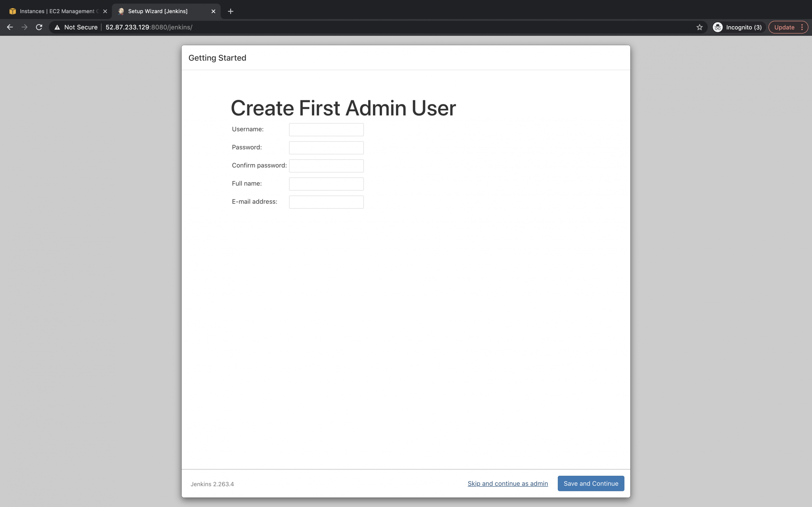Click the E-mail address field
Screen dimensions: 812x507
[x=326, y=202]
